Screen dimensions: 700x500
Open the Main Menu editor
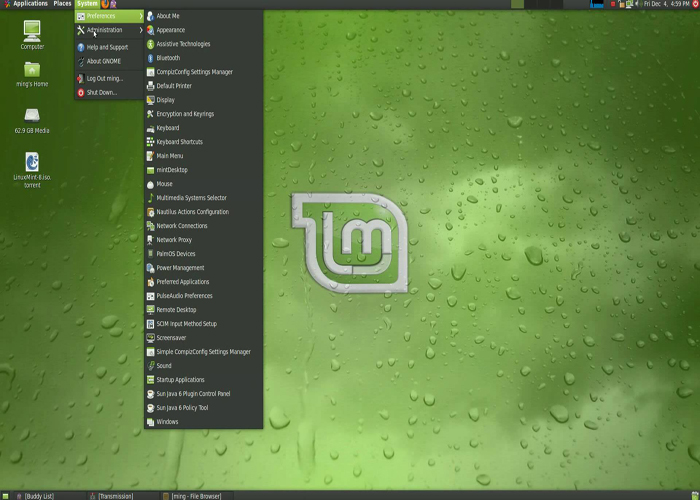[x=203, y=156]
